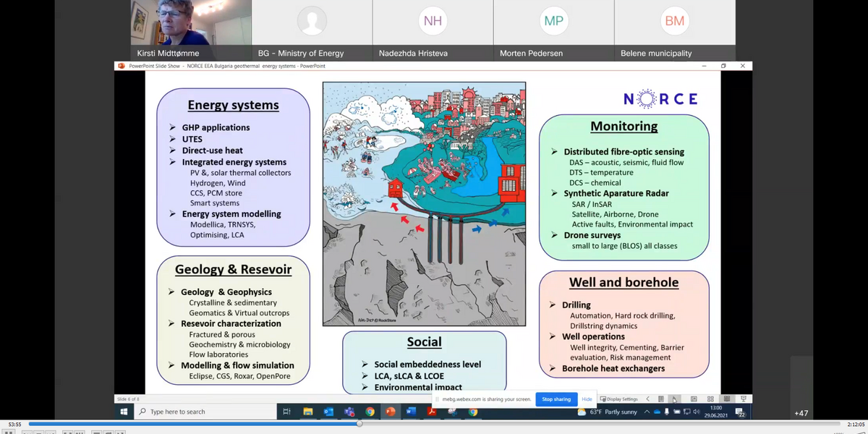Seek the video using the progress bar handle
868x434 pixels.
click(x=359, y=424)
